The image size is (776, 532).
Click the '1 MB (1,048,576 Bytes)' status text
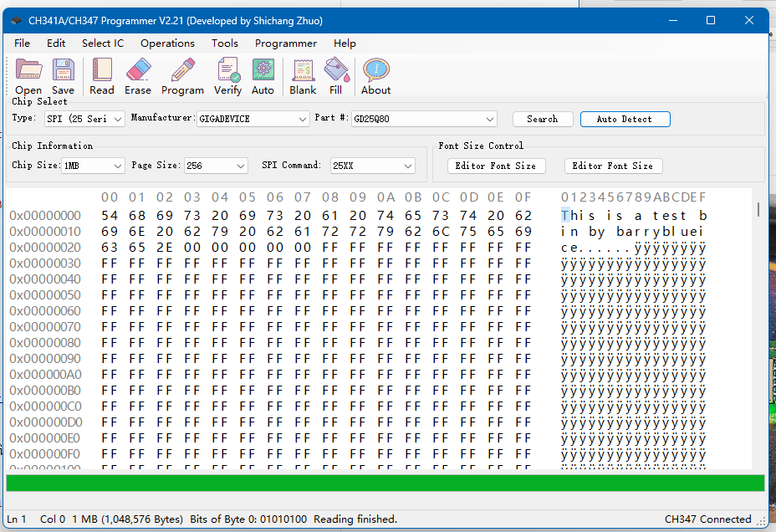128,519
